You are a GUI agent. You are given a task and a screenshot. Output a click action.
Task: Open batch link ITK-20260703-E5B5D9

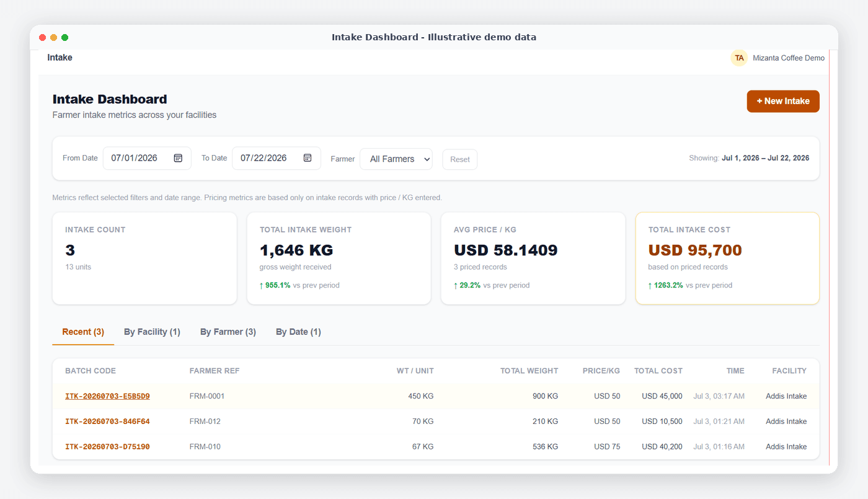pyautogui.click(x=107, y=396)
